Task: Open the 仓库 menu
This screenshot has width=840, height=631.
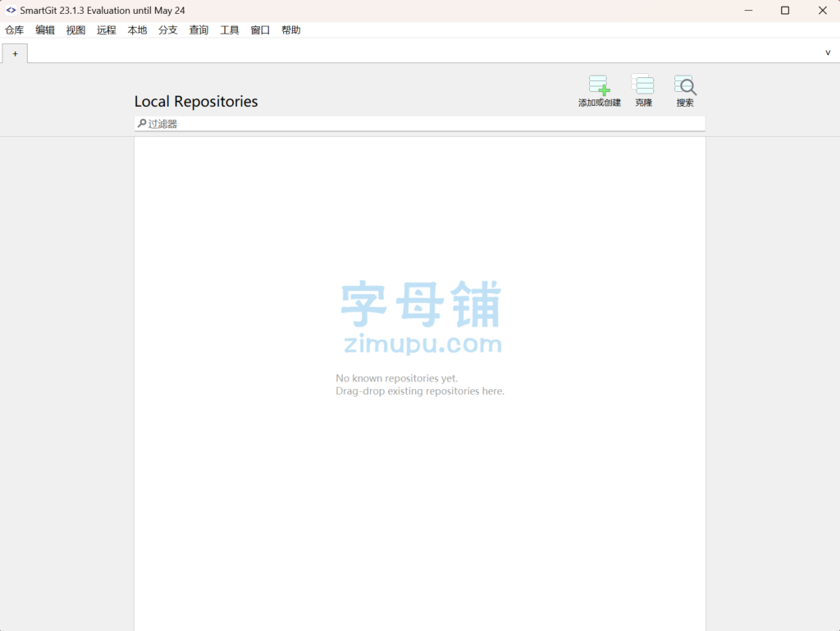Action: pos(15,30)
